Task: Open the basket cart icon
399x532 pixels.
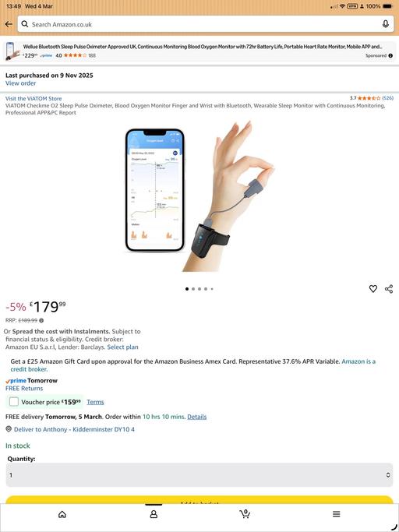Action: pyautogui.click(x=245, y=514)
